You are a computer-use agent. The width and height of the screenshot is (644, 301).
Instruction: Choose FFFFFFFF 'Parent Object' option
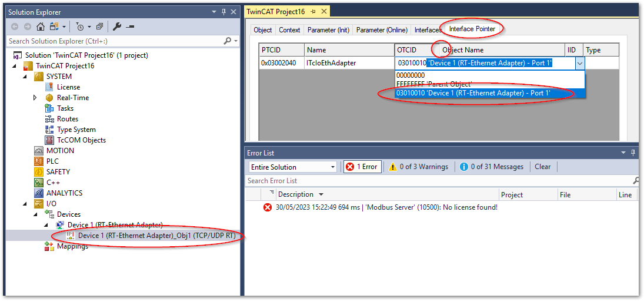489,84
